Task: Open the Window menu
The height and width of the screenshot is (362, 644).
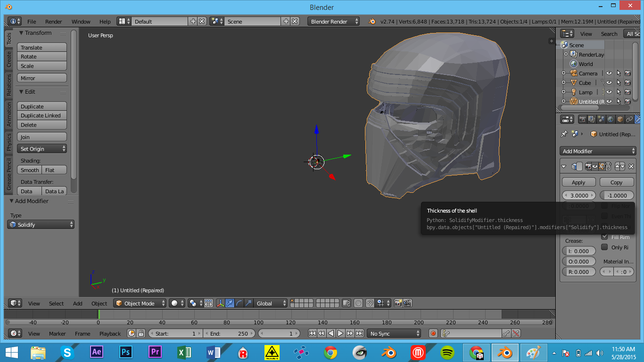Action: (81, 21)
